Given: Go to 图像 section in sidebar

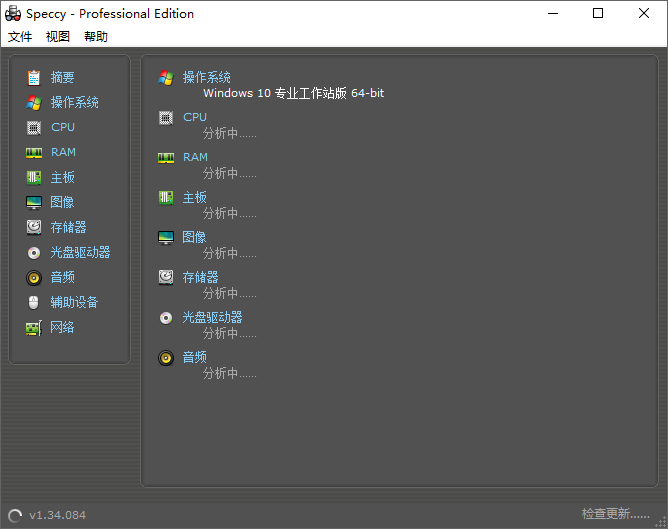Looking at the screenshot, I should coord(62,202).
